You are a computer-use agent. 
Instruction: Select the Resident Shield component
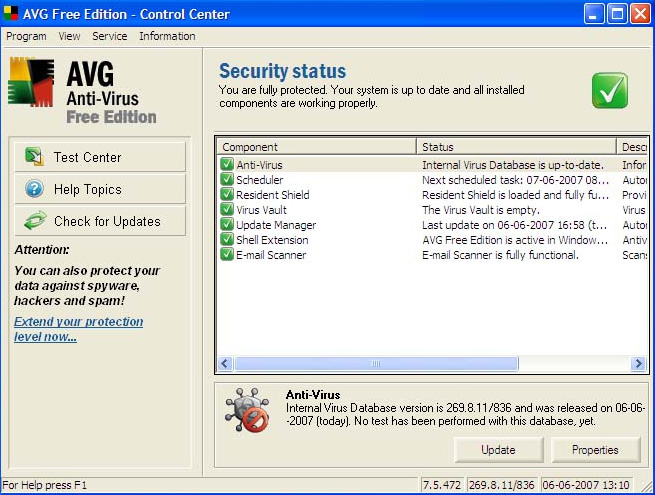click(x=432, y=195)
